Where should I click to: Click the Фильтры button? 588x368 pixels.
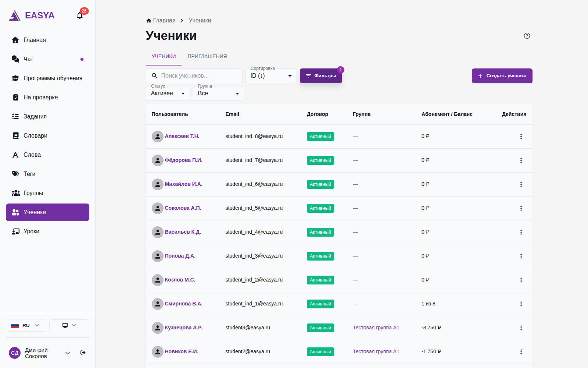pyautogui.click(x=321, y=76)
